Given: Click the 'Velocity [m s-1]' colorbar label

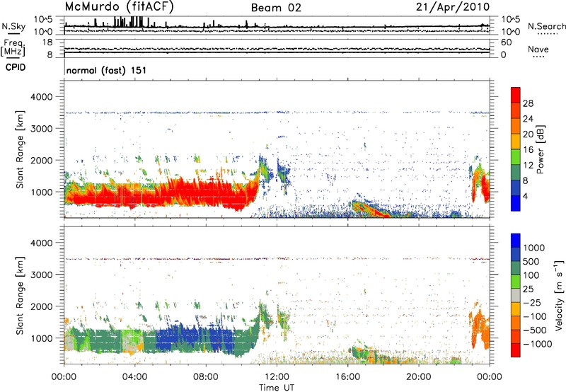Looking at the screenshot, I should point(559,295).
